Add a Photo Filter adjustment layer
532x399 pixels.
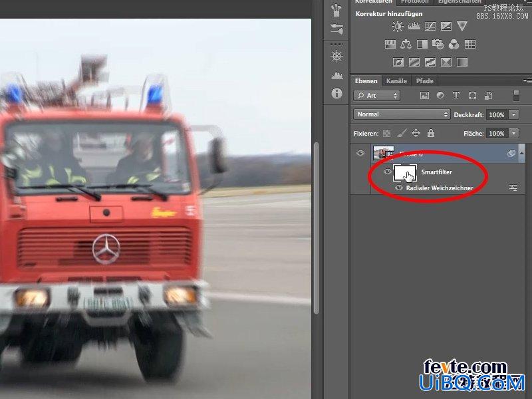tap(438, 44)
